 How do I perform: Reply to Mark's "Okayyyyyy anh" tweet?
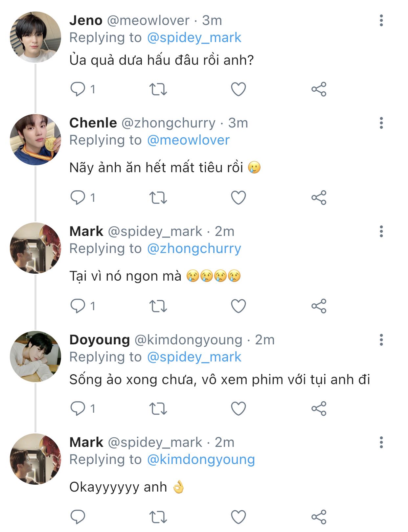pos(78,517)
